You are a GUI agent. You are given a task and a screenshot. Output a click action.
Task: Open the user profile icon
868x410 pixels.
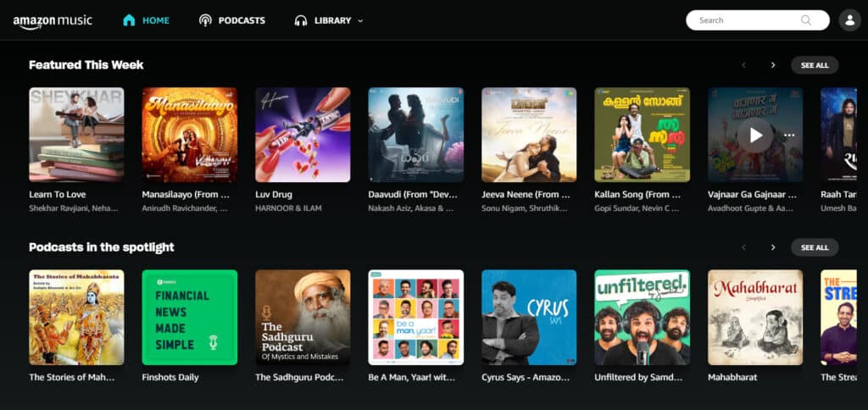tap(849, 20)
